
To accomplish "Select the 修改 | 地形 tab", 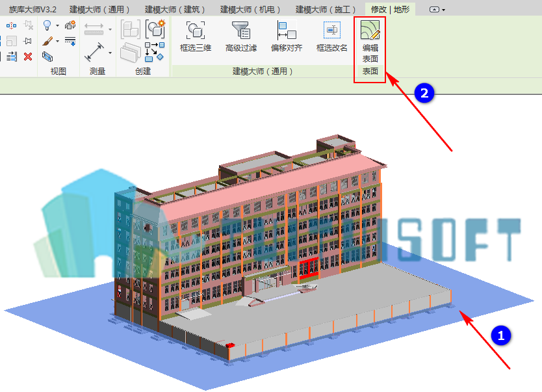I will 391,9.
